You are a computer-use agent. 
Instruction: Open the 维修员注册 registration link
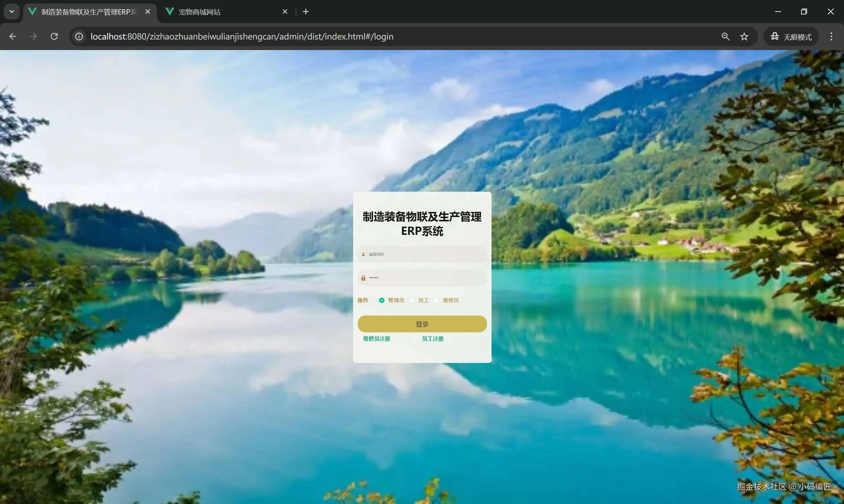pos(376,339)
